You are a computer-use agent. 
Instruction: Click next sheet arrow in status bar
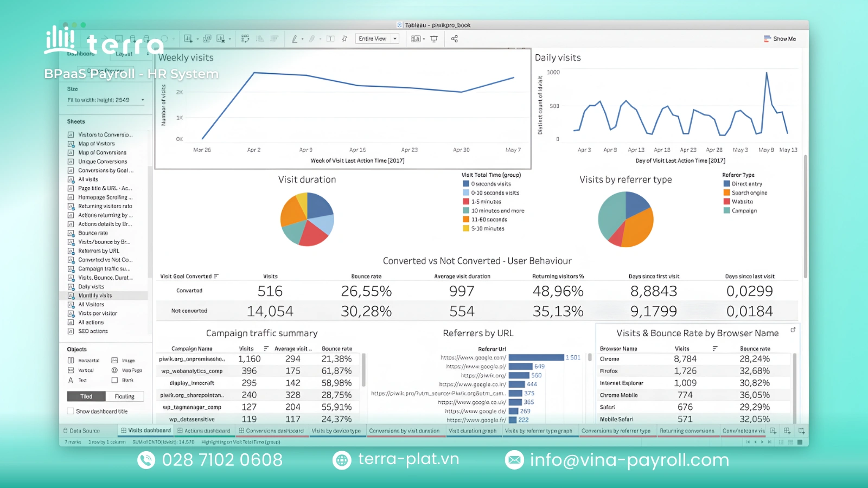(762, 442)
